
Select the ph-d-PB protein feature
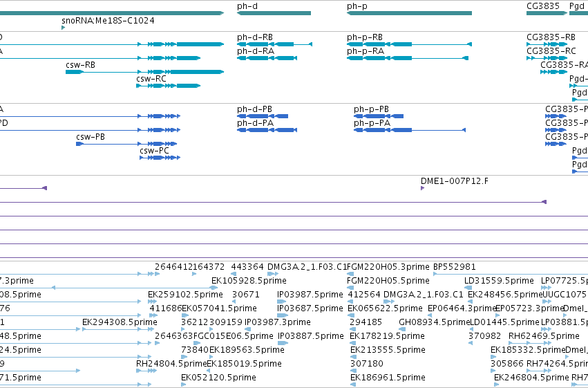click(x=263, y=116)
